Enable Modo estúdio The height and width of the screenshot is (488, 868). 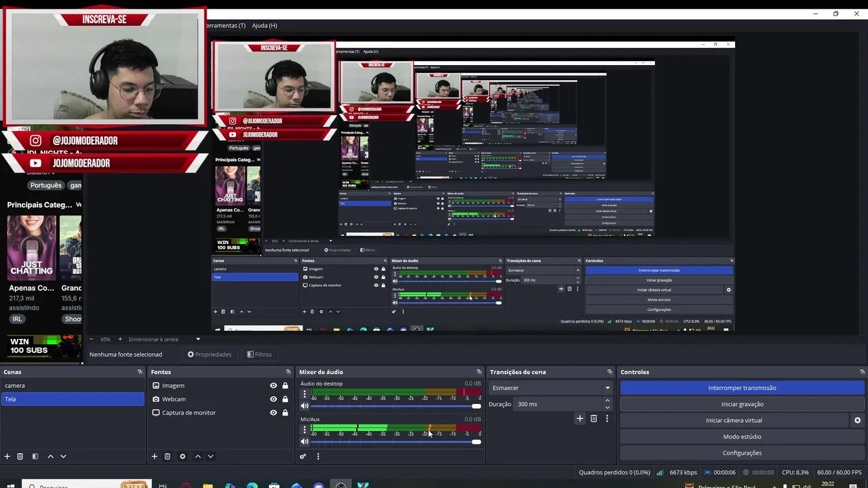click(742, 436)
